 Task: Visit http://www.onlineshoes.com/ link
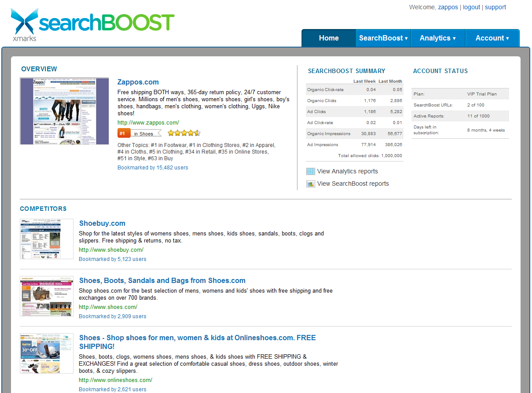tap(116, 380)
